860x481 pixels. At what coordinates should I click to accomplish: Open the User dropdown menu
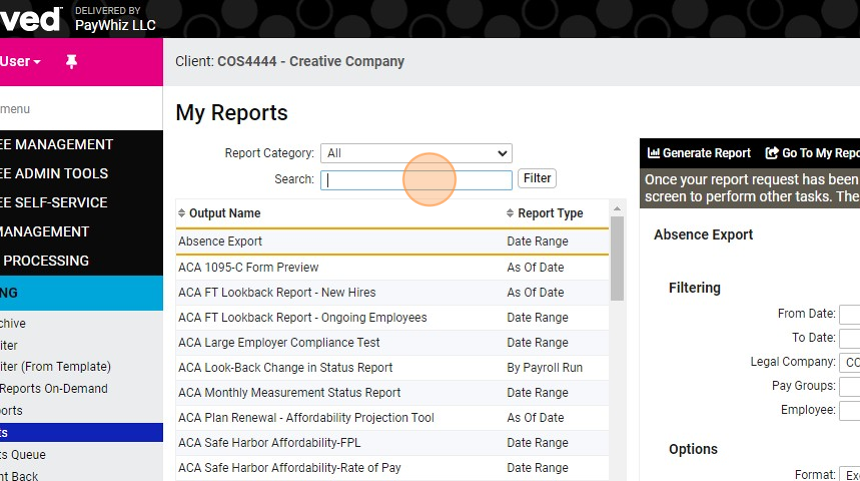click(x=20, y=62)
